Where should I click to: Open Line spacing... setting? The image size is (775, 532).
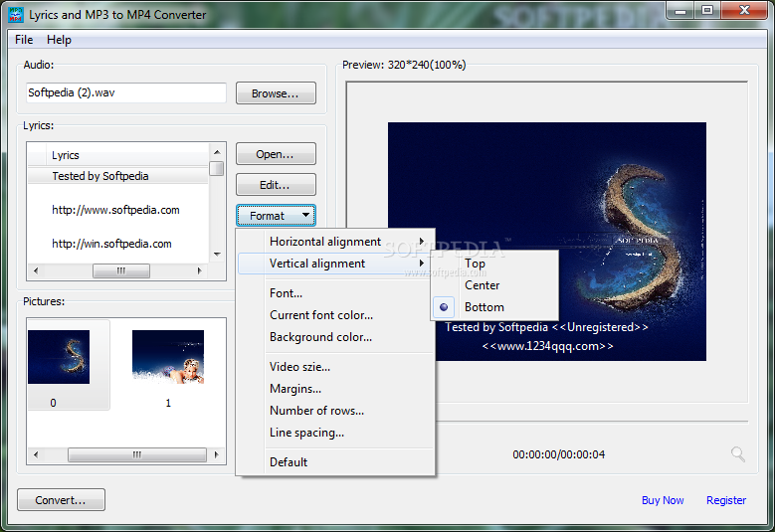[x=335, y=433]
